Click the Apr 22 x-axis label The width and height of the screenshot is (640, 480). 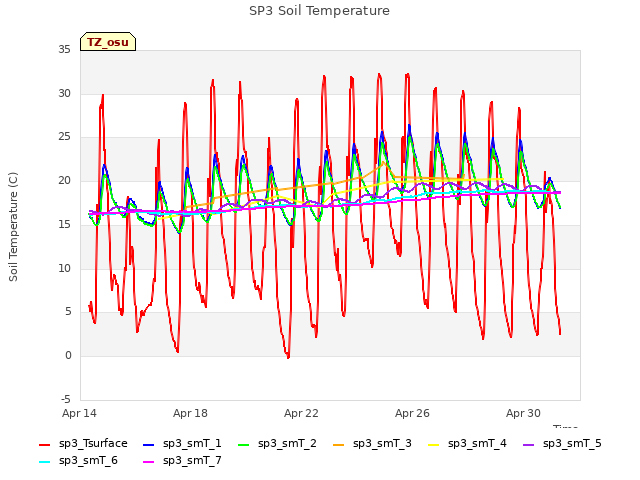coord(301,413)
